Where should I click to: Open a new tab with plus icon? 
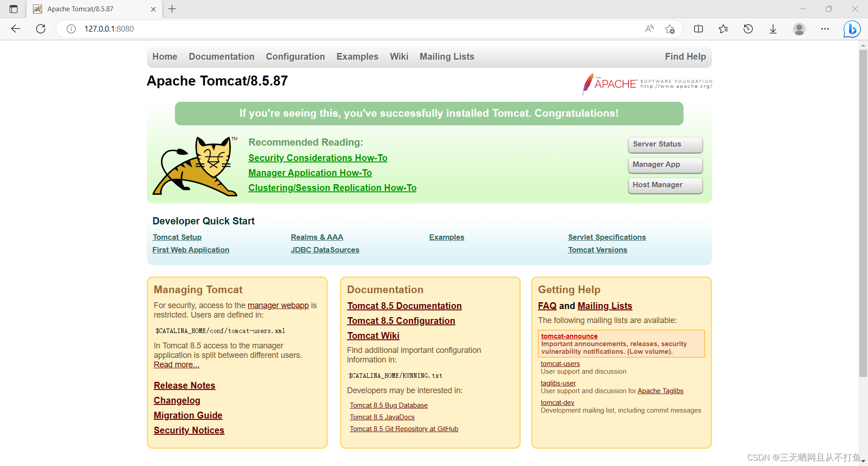tap(172, 9)
